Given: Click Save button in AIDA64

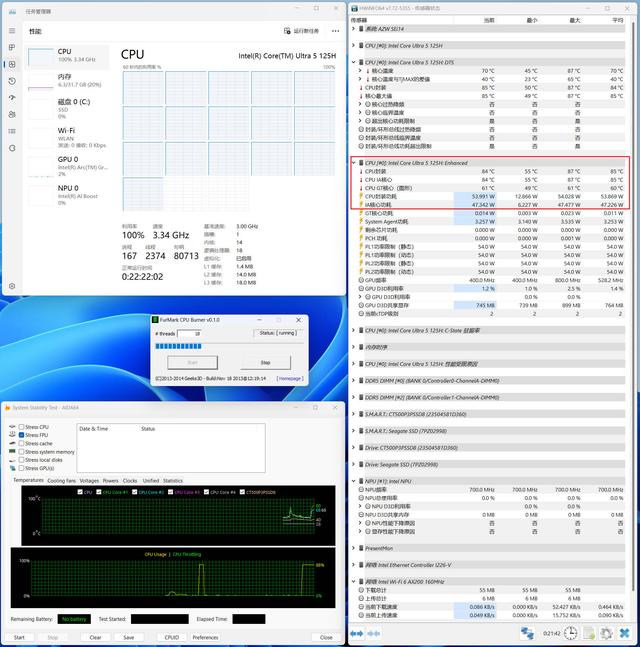Looking at the screenshot, I should pos(129,638).
